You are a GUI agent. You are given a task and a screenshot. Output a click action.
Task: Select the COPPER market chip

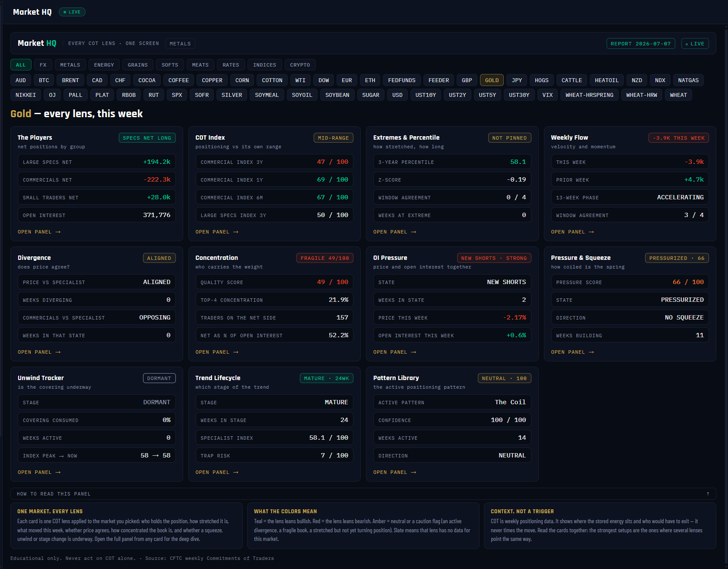(212, 80)
